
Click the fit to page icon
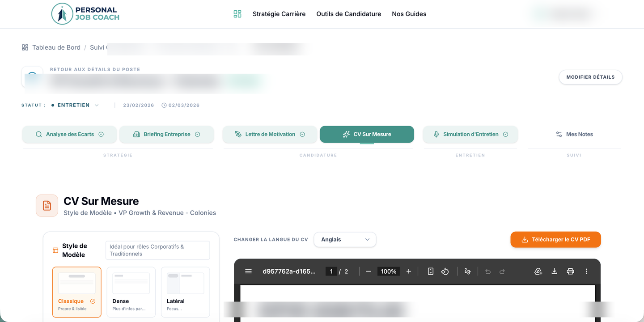tap(430, 271)
